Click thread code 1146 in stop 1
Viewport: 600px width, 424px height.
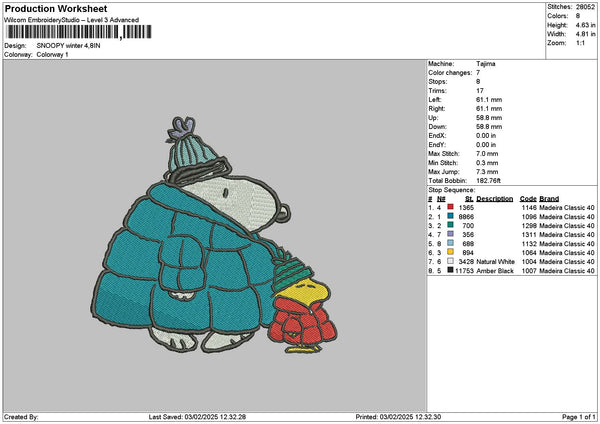coord(529,208)
